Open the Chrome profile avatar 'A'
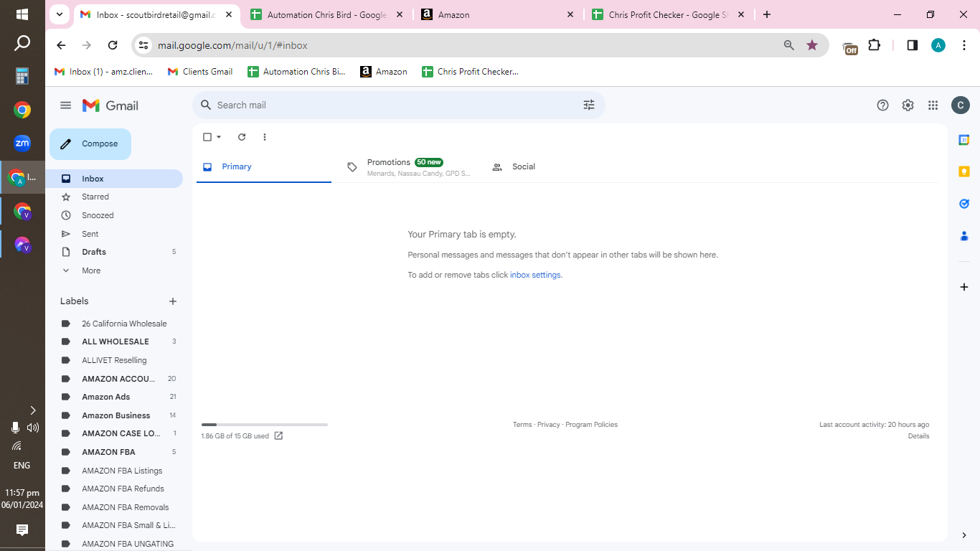This screenshot has height=551, width=980. click(938, 45)
